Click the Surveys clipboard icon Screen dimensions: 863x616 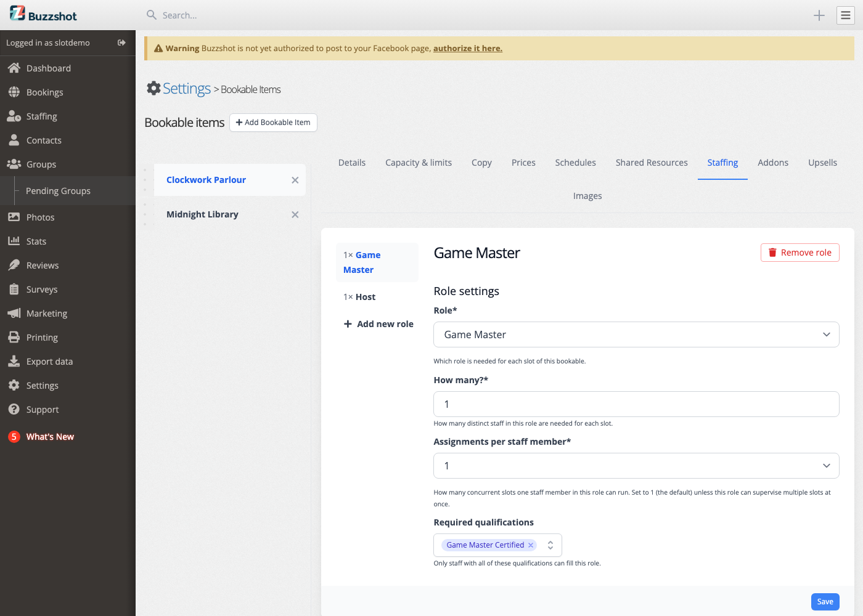14,289
